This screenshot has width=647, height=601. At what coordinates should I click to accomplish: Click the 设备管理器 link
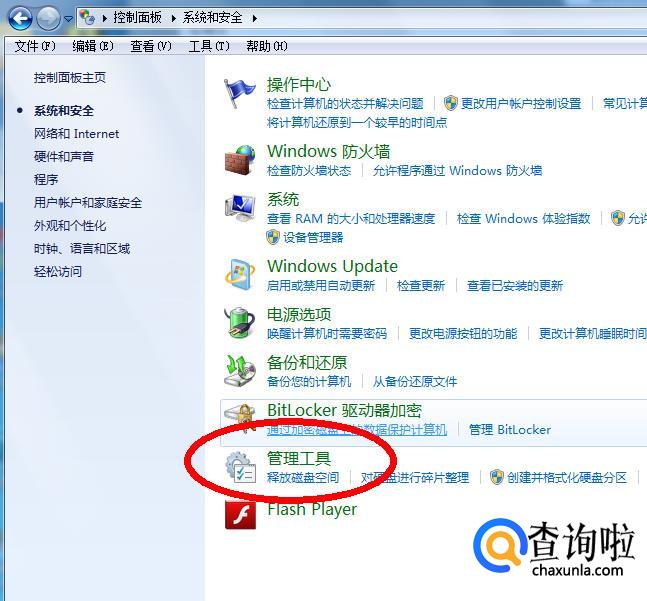pos(313,237)
